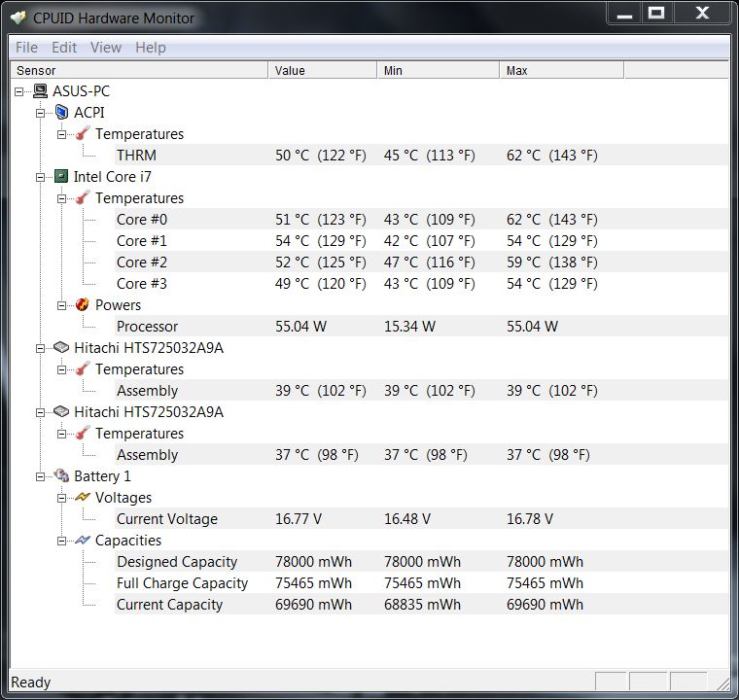Click the Intel Core i7 processor icon
The width and height of the screenshot is (739, 700).
tap(61, 176)
